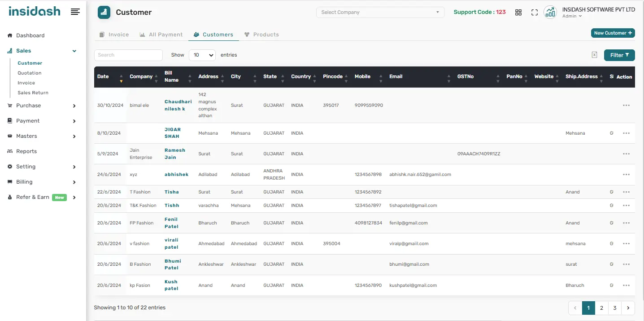This screenshot has height=321, width=644.
Task: Open action menu for Chaudhari nilesh k
Action: pyautogui.click(x=627, y=106)
